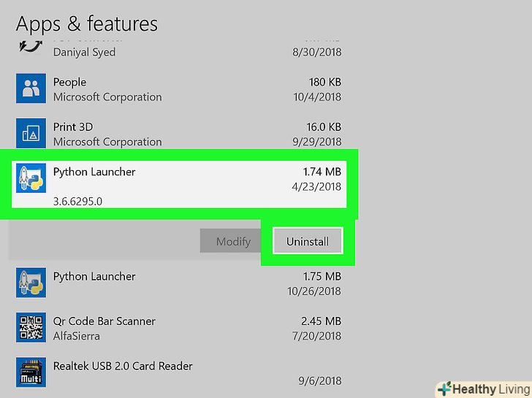Click the Uninstall button
Viewport: 532px width, 398px height.
tap(308, 241)
